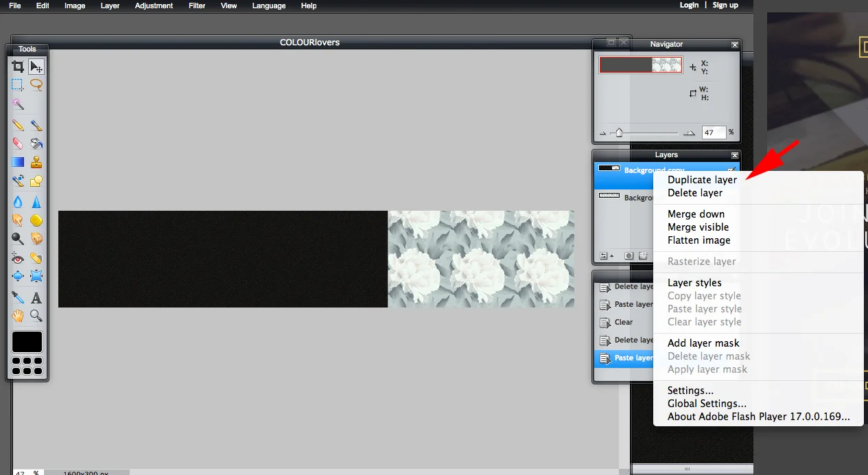Select the Blur drop tool
This screenshot has height=475, width=868.
click(18, 202)
